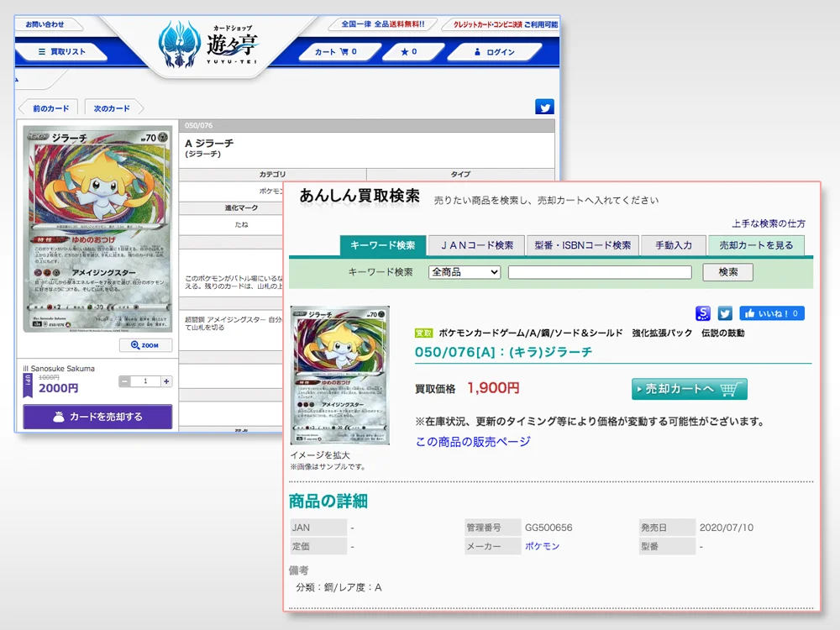Click the large Jirachi card image
840x630 pixels.
(x=98, y=228)
